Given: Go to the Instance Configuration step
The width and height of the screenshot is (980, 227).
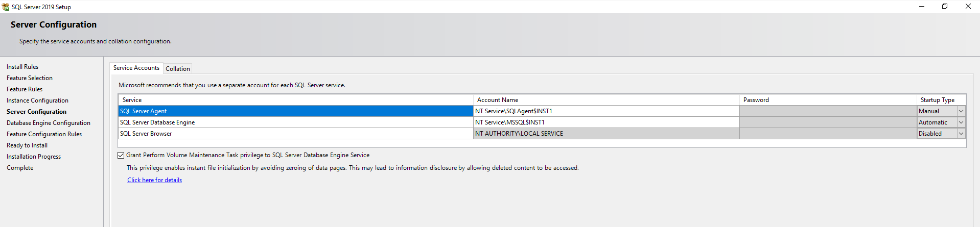Looking at the screenshot, I should 37,100.
